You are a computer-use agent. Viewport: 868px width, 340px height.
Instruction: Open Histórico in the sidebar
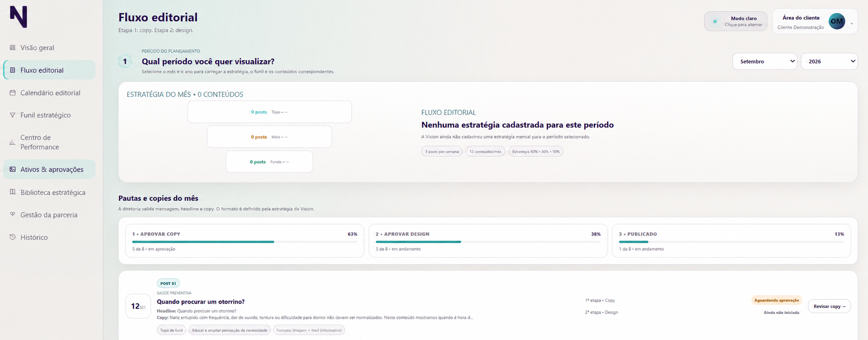click(49, 237)
